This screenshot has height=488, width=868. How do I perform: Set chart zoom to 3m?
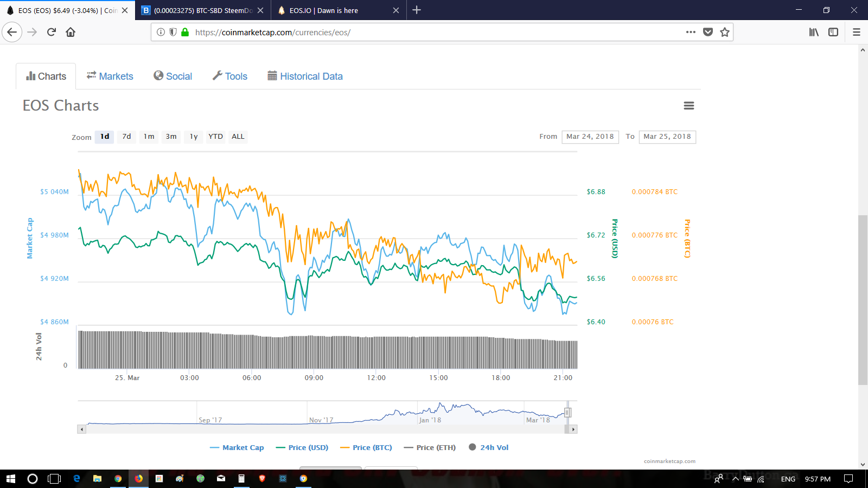pos(171,137)
